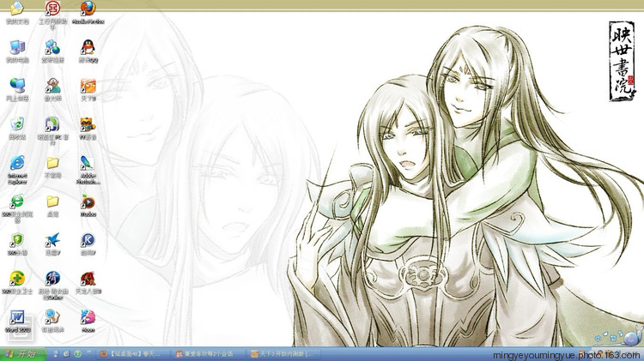
Task: Open the Network Neighborhood icon
Action: (17, 86)
